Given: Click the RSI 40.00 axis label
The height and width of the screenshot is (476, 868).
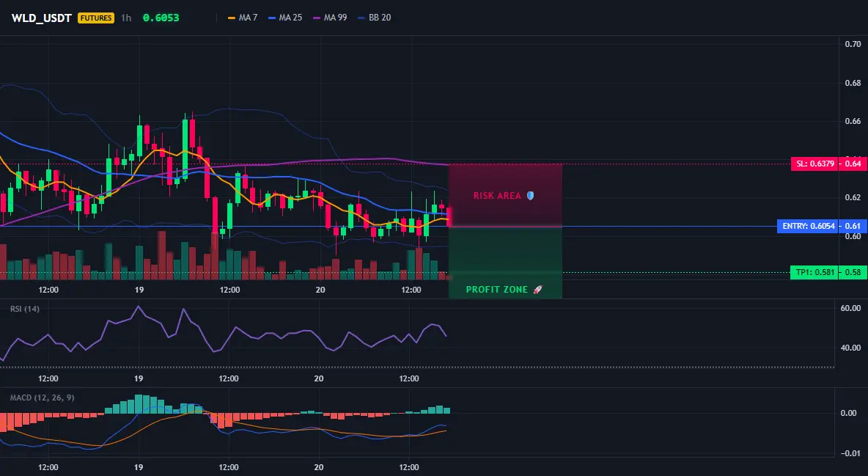Looking at the screenshot, I should (851, 348).
